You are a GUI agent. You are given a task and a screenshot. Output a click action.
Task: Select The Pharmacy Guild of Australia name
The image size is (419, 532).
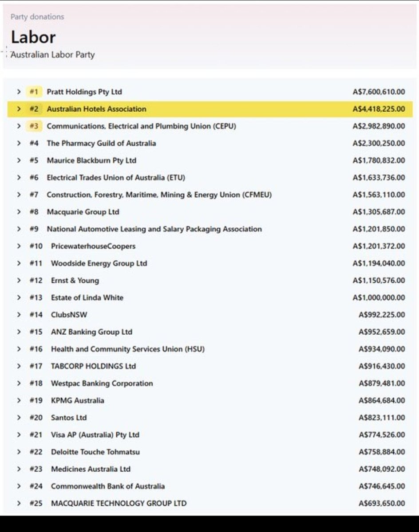(x=101, y=143)
